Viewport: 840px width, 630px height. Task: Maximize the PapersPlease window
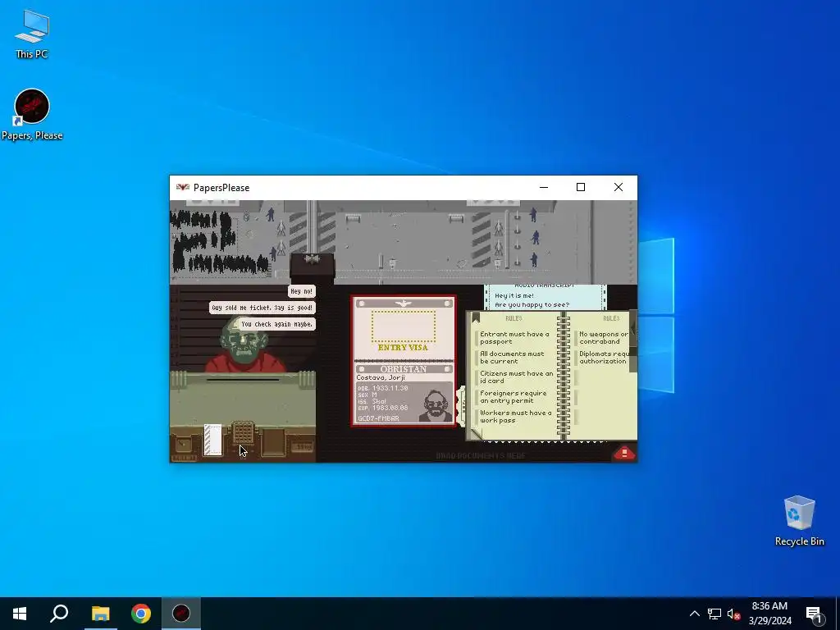click(581, 188)
